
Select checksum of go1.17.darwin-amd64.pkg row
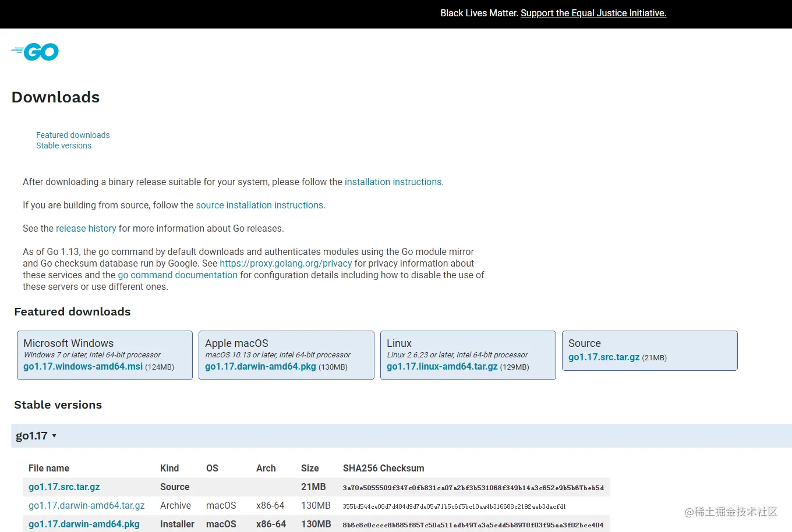(x=473, y=525)
